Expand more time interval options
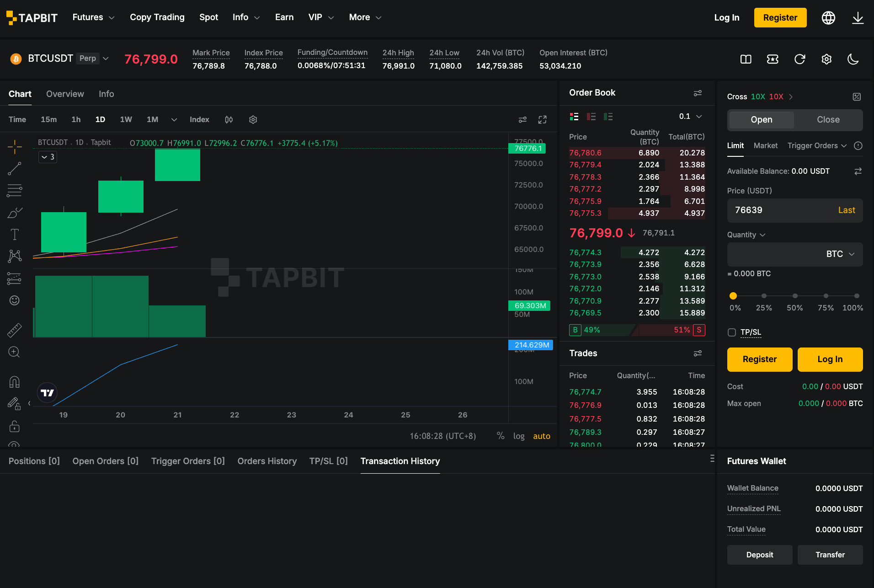Viewport: 874px width, 588px height. pyautogui.click(x=174, y=119)
